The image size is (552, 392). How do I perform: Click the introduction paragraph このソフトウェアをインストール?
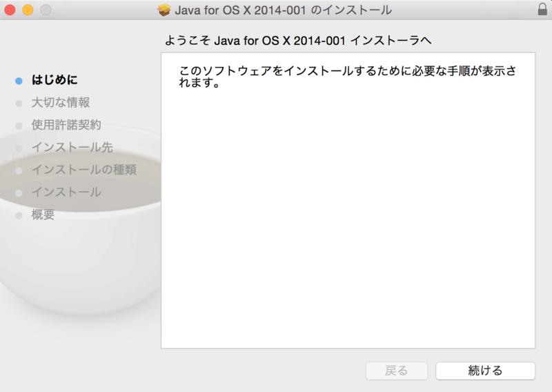pyautogui.click(x=348, y=77)
